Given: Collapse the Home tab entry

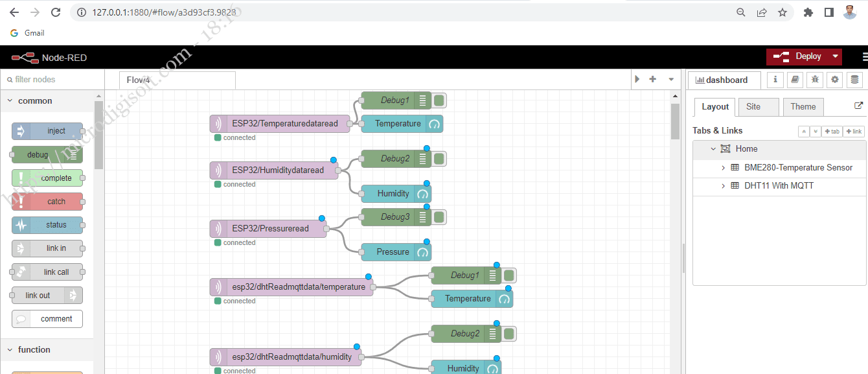Looking at the screenshot, I should 713,148.
